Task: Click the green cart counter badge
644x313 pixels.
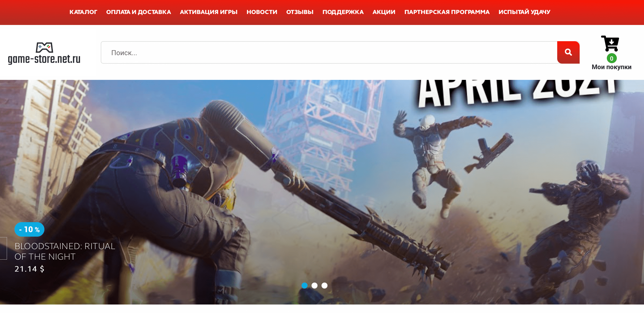Action: (x=612, y=59)
